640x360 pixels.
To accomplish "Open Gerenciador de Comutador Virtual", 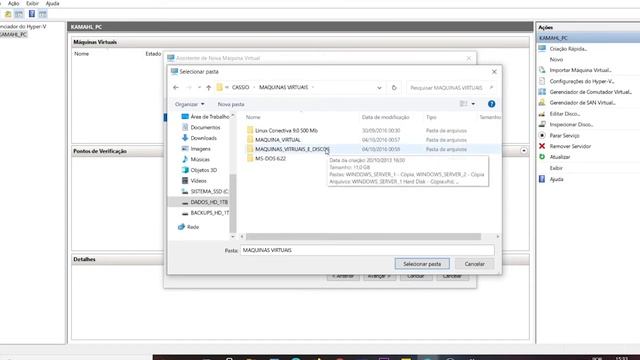I will (x=590, y=92).
